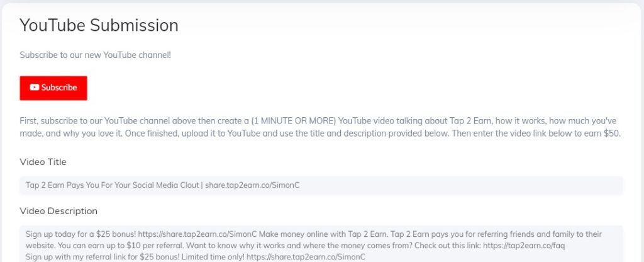Select the Video Title text field
The width and height of the screenshot is (644, 262).
coord(321,186)
